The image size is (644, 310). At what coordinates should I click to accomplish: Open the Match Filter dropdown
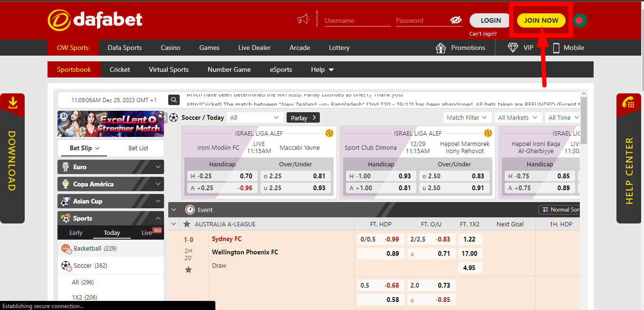click(467, 117)
